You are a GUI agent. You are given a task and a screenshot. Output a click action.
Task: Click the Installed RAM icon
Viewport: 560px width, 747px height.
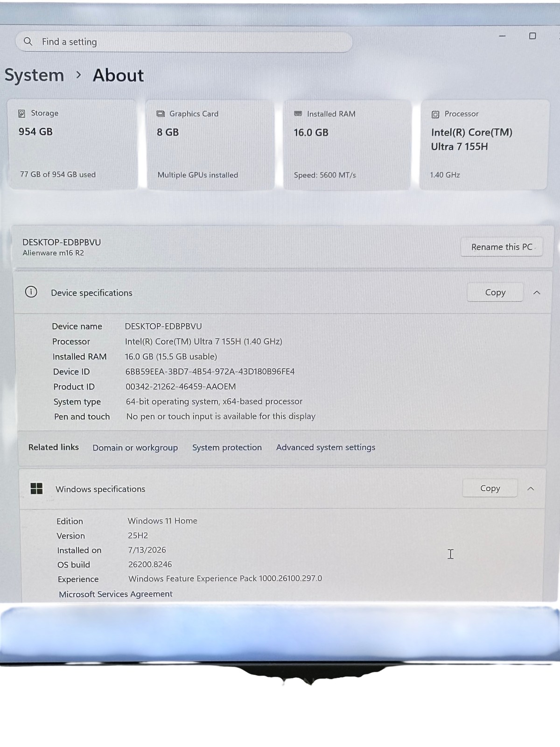tap(298, 114)
